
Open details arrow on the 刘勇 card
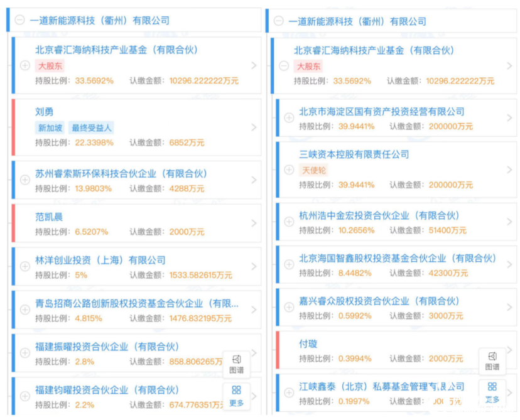tap(254, 127)
